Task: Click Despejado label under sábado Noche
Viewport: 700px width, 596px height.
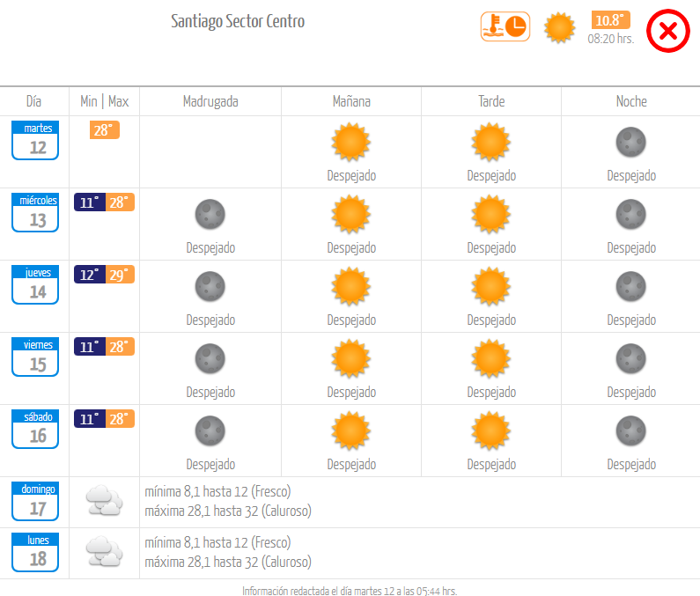Action: pyautogui.click(x=631, y=465)
